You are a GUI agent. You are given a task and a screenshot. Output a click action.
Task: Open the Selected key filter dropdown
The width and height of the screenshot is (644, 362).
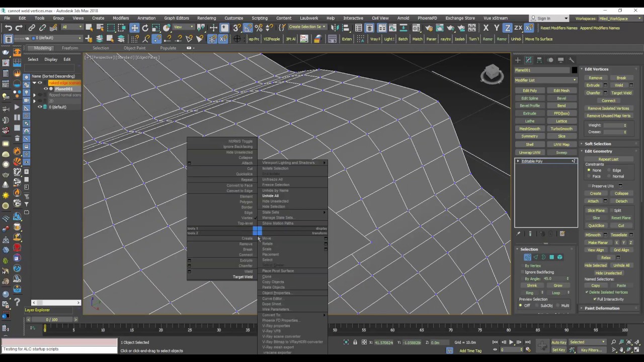click(588, 342)
